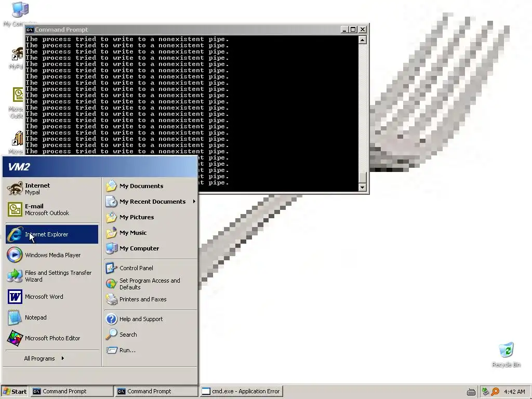This screenshot has width=532, height=399.
Task: Start Files and Settings Transfer Wizard
Action: click(x=52, y=276)
